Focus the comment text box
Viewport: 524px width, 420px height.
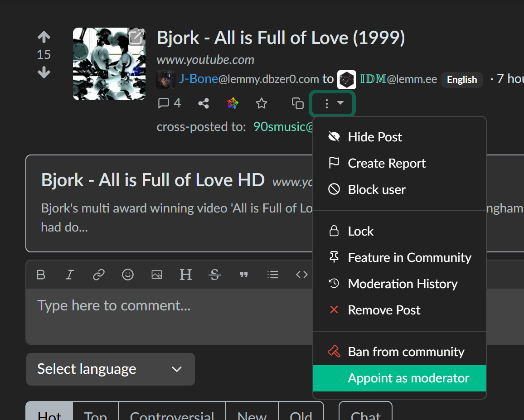tap(170, 316)
